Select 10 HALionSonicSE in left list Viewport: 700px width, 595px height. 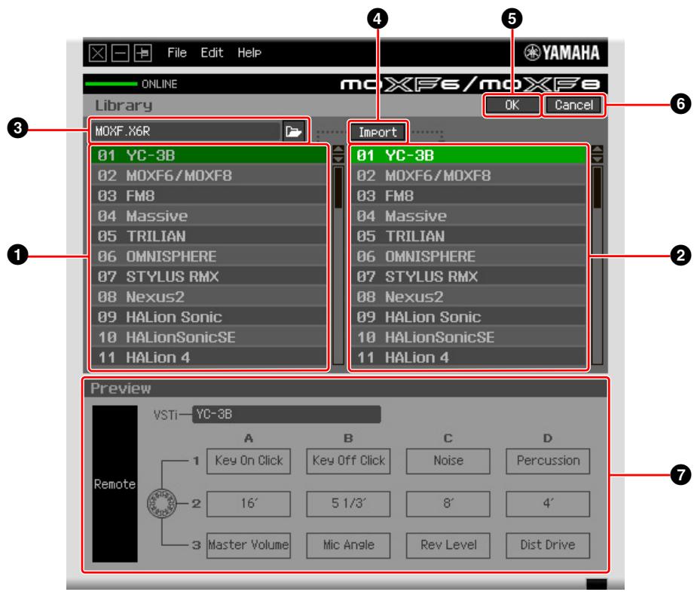(x=209, y=337)
